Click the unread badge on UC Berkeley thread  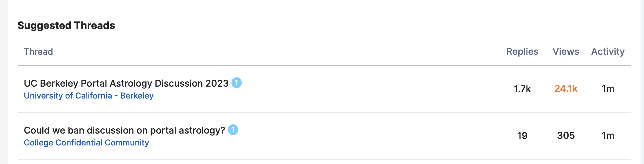pyautogui.click(x=236, y=83)
